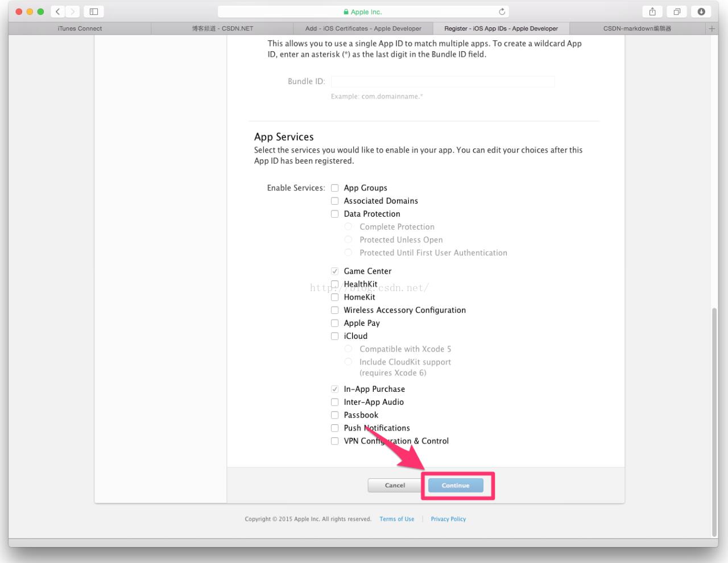This screenshot has height=563, width=728.
Task: Select Compatible with Xcode 5 radio option
Action: click(348, 349)
